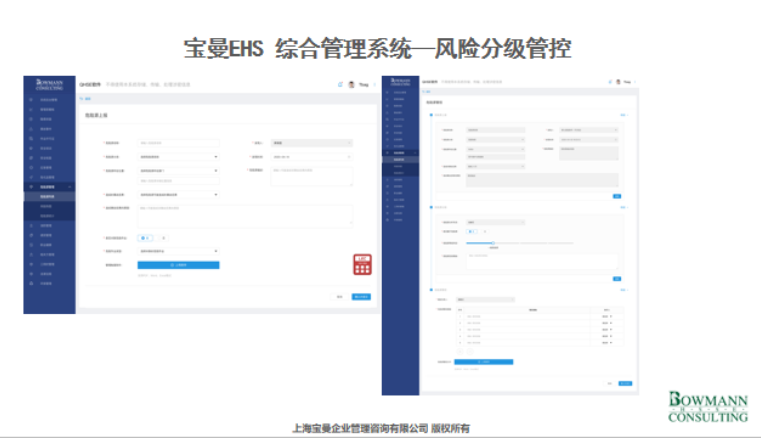The image size is (761, 439).
Task: Click small blue button ending first section, right screenshot
Action: point(617,196)
